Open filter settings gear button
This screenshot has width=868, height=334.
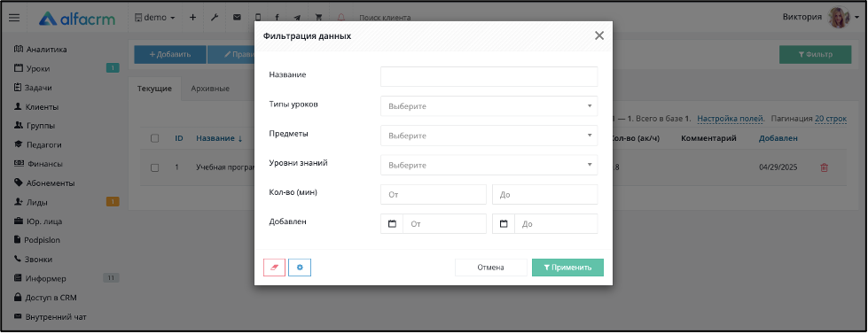[x=300, y=268]
